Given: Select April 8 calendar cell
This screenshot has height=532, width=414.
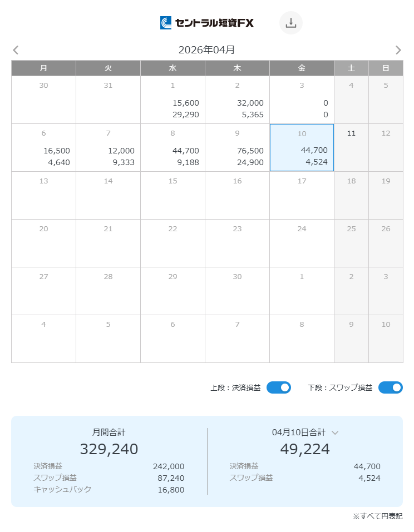Looking at the screenshot, I should click(172, 148).
